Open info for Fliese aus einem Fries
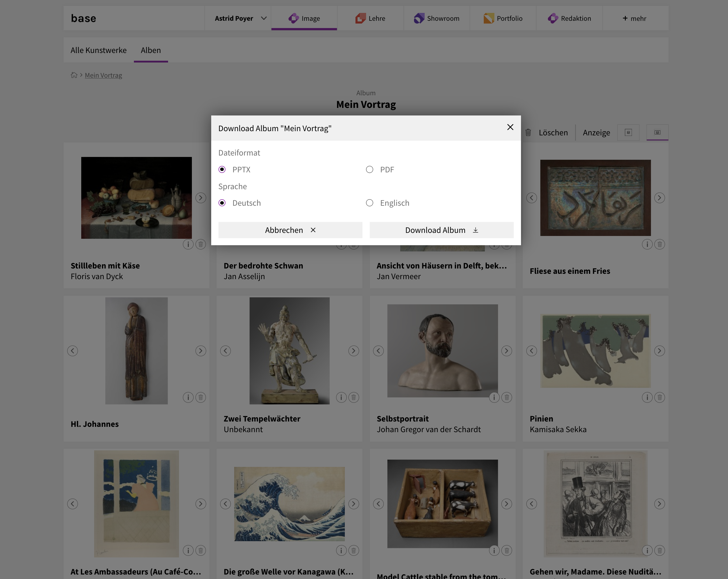728x579 pixels. 647,244
